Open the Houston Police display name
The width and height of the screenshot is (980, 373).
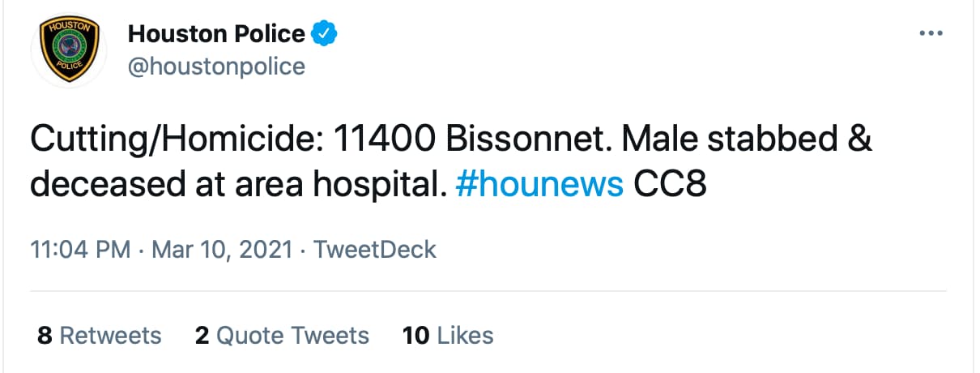216,34
